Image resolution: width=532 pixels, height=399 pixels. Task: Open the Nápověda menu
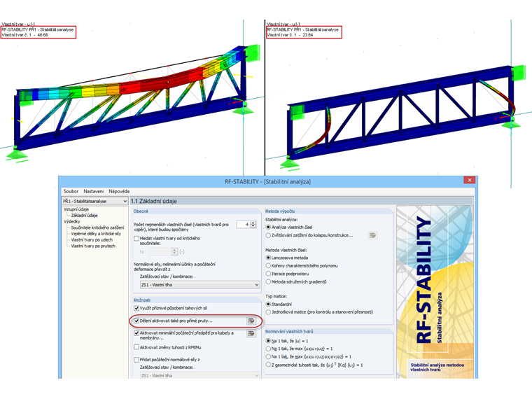click(x=119, y=191)
